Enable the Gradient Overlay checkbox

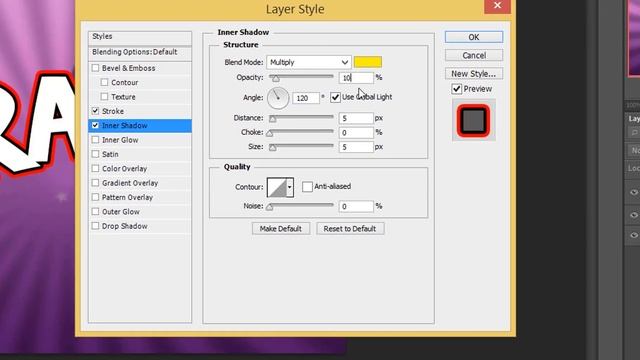tap(96, 183)
